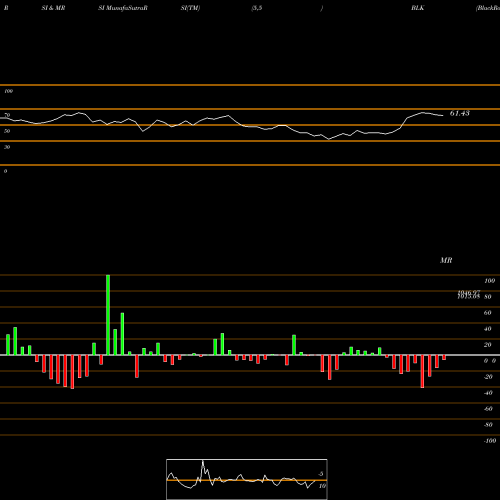Click the MR axis label 40
Screen dimensions: 500x500
tap(487, 329)
